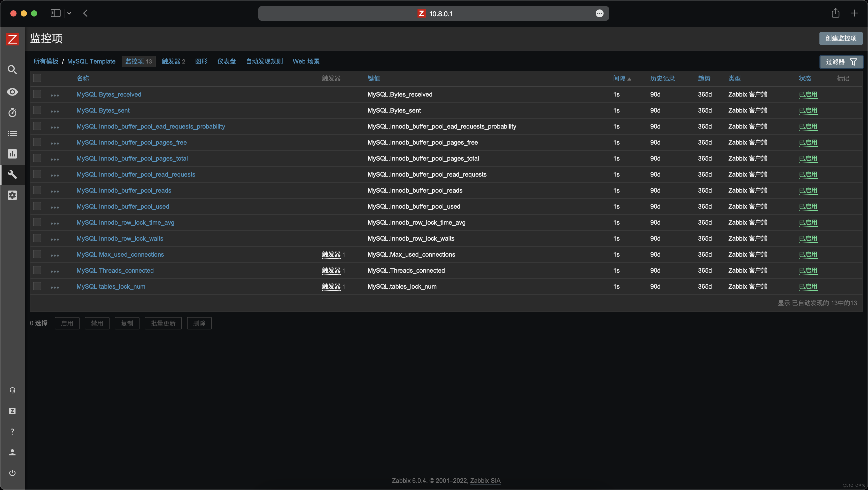The height and width of the screenshot is (490, 868).
Task: Open the Inventory list icon menu
Action: 12,133
